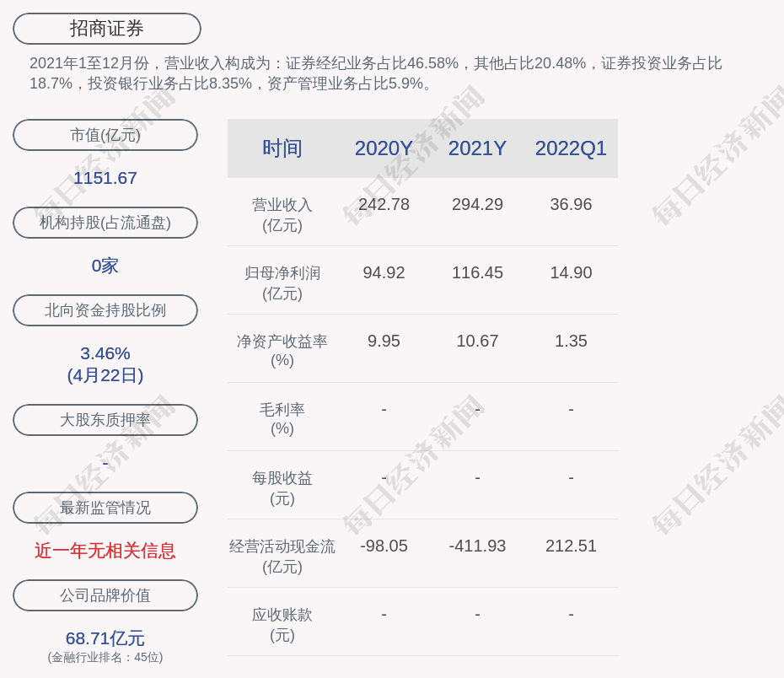
Task: Click ROE value 9.95
Action: 384,341
